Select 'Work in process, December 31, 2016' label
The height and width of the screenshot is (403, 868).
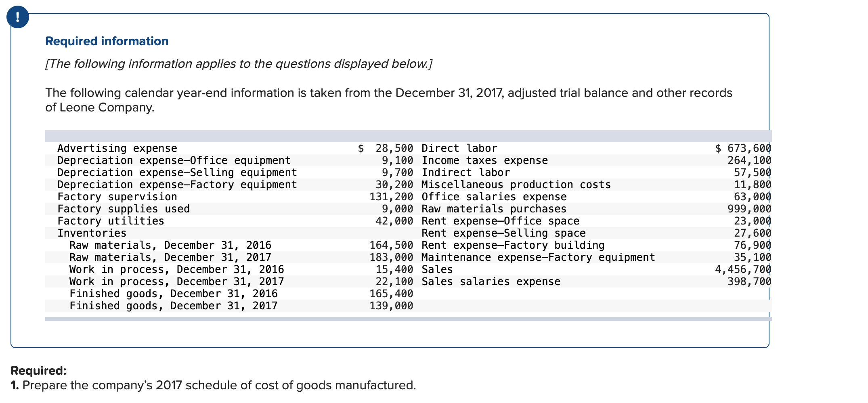point(177,269)
